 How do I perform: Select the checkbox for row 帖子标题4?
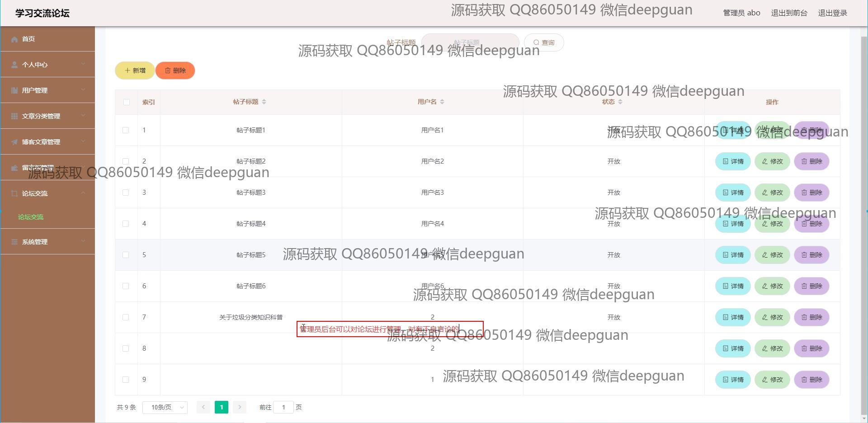(x=126, y=224)
